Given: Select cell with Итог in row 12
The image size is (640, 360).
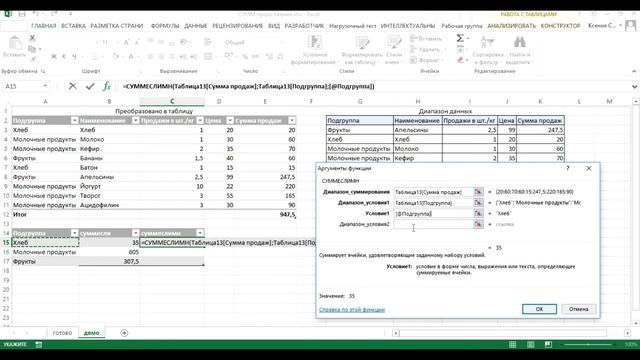Looking at the screenshot, I should (45, 214).
